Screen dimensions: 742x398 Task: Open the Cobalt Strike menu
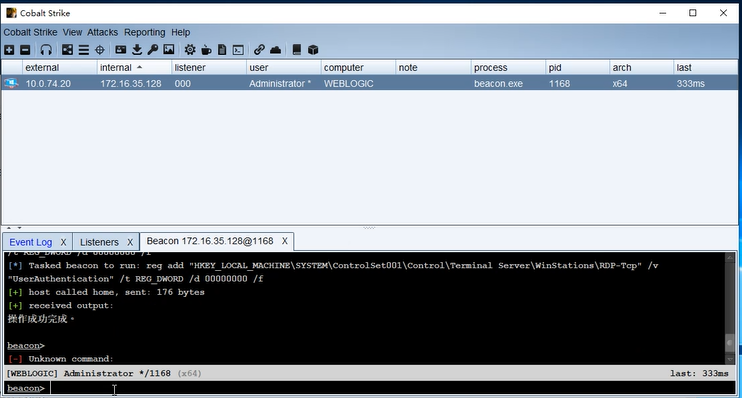(x=30, y=32)
